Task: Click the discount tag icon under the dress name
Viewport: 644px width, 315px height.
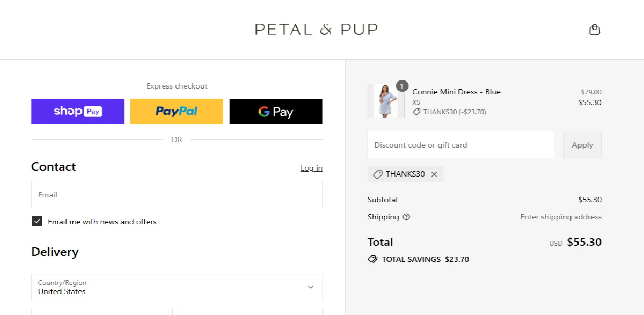Action: click(x=416, y=112)
